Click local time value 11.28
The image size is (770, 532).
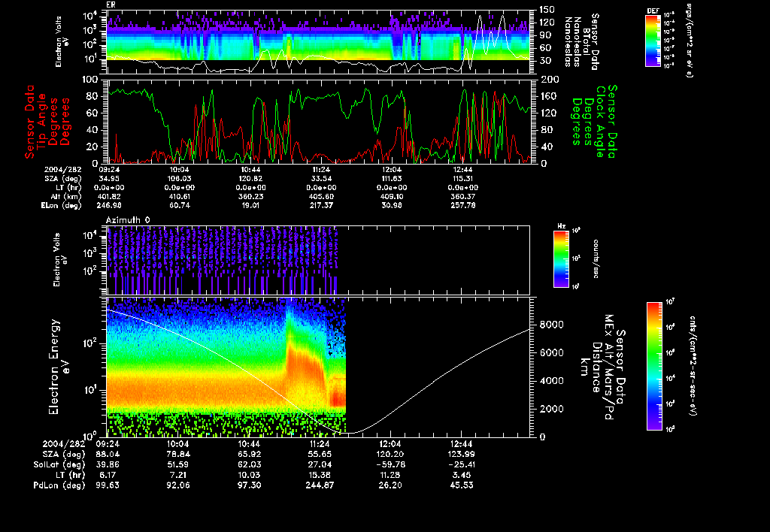tap(390, 475)
